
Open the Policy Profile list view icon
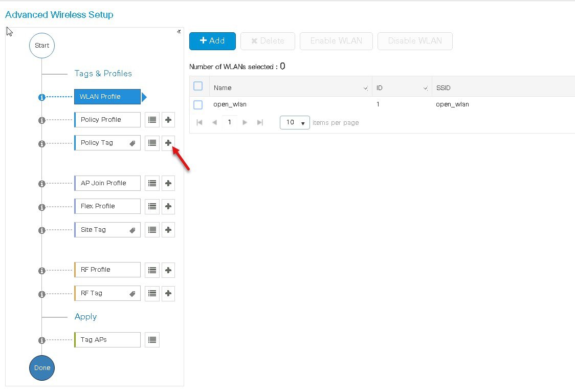click(x=152, y=120)
